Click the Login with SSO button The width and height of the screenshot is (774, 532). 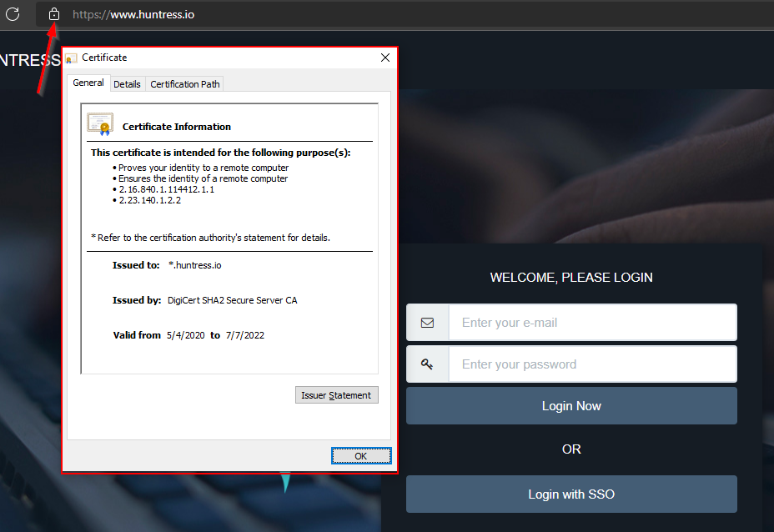click(571, 494)
